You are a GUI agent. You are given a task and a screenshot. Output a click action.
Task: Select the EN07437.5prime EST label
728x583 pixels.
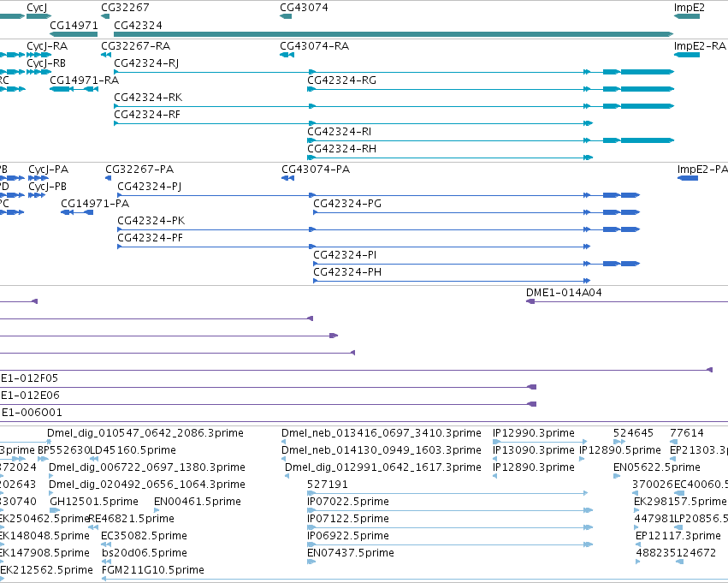[x=351, y=553]
